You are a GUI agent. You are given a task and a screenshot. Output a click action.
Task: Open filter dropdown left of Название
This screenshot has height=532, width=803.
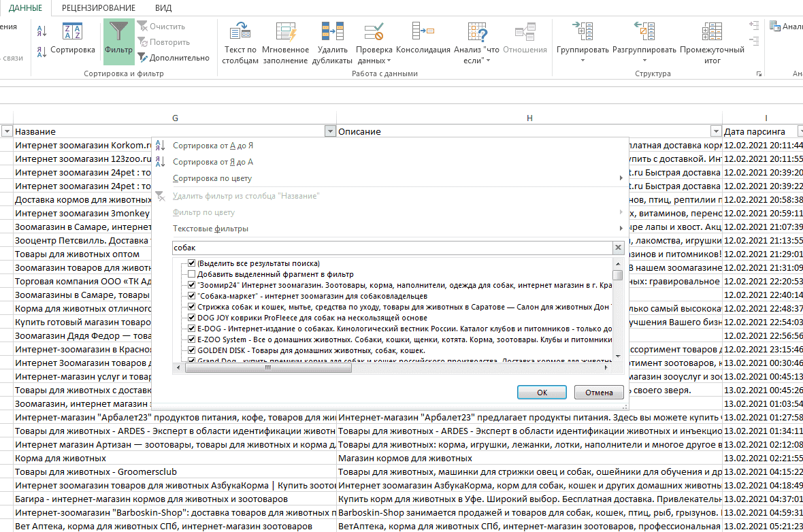coord(7,131)
